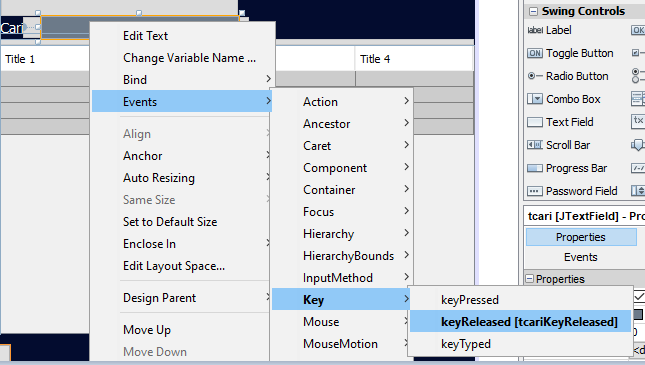Choose the Radio Button palette icon
645x365 pixels.
(x=535, y=76)
